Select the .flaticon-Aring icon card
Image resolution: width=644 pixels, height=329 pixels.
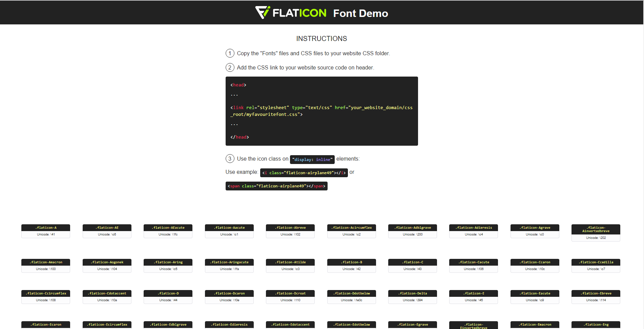(x=168, y=265)
